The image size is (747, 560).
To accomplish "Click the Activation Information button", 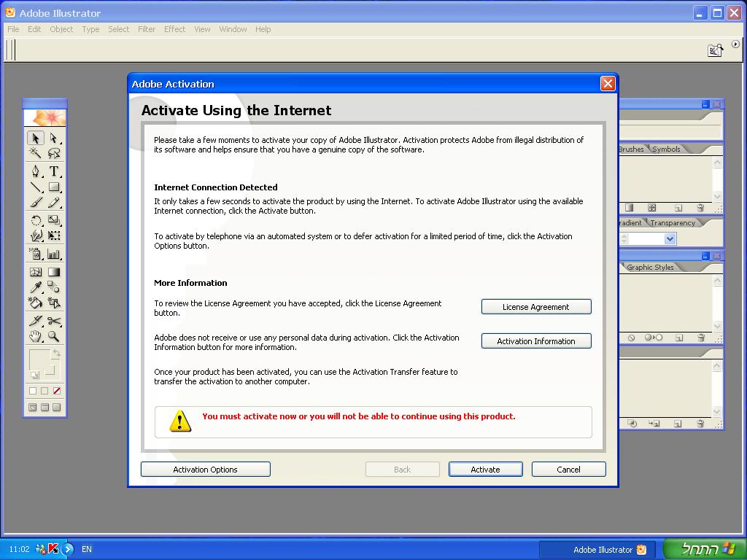I will click(536, 341).
